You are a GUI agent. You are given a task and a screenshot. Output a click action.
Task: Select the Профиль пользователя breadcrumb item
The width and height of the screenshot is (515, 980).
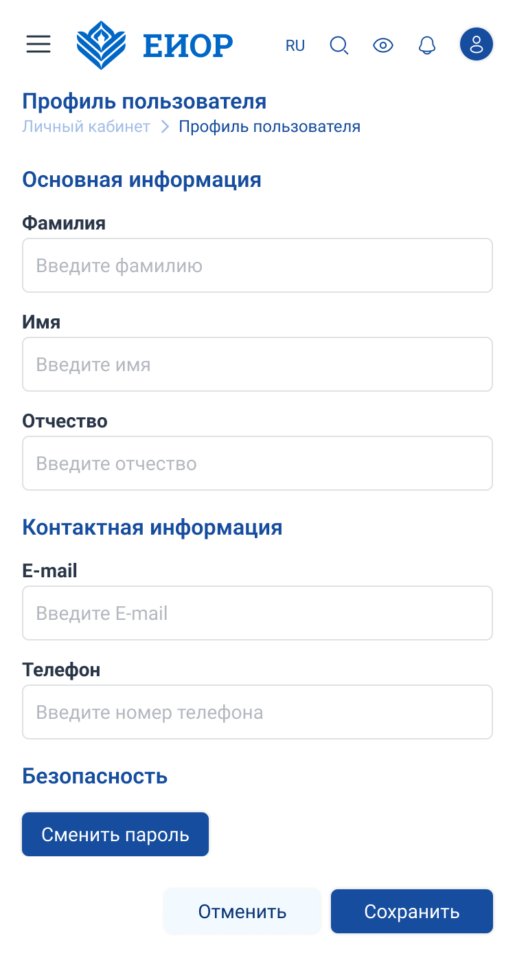coord(270,126)
